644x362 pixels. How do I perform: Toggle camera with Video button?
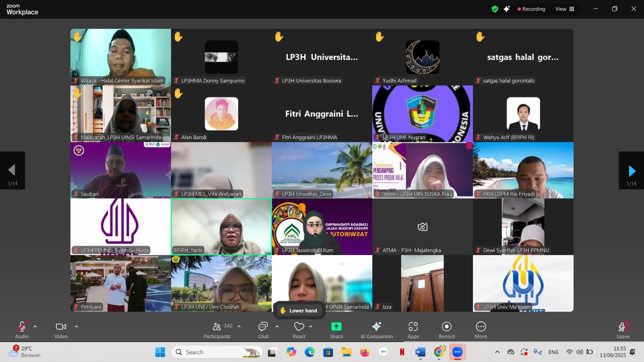(x=61, y=330)
